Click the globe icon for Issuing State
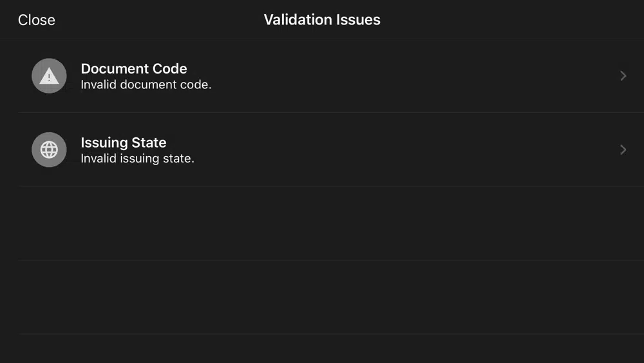 tap(49, 150)
